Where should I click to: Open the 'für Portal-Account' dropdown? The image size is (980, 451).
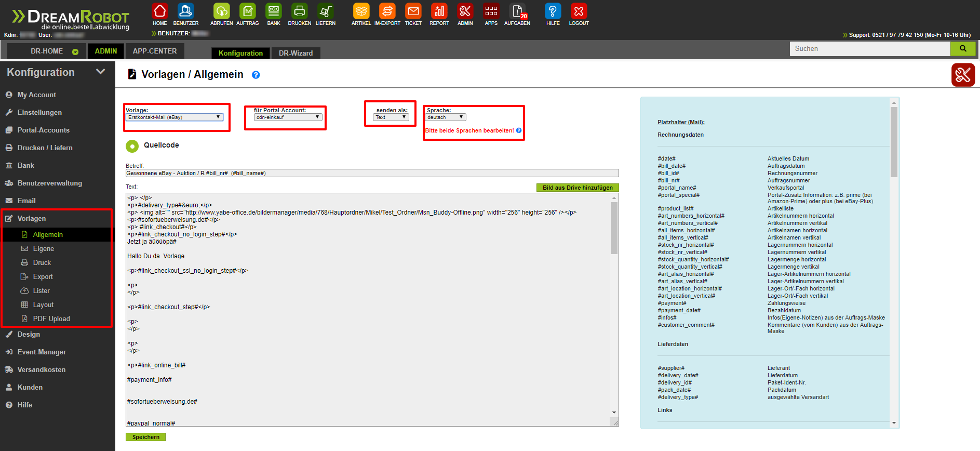pyautogui.click(x=288, y=117)
